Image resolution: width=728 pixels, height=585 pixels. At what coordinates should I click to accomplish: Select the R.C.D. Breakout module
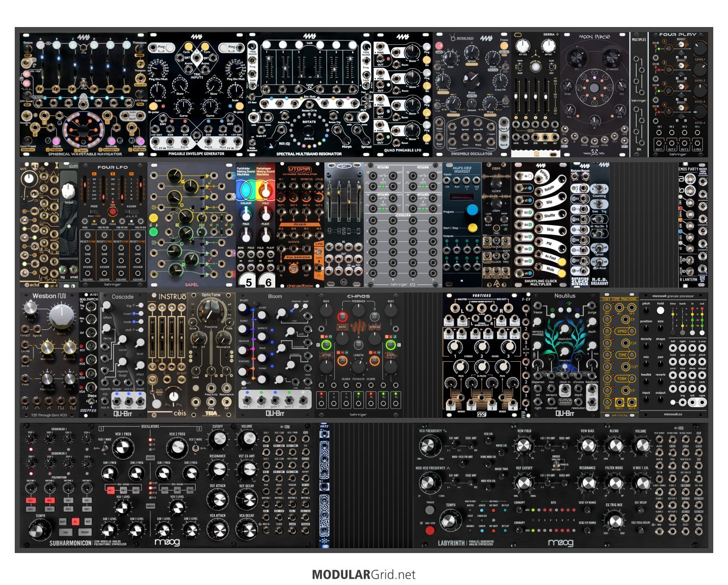(x=599, y=225)
